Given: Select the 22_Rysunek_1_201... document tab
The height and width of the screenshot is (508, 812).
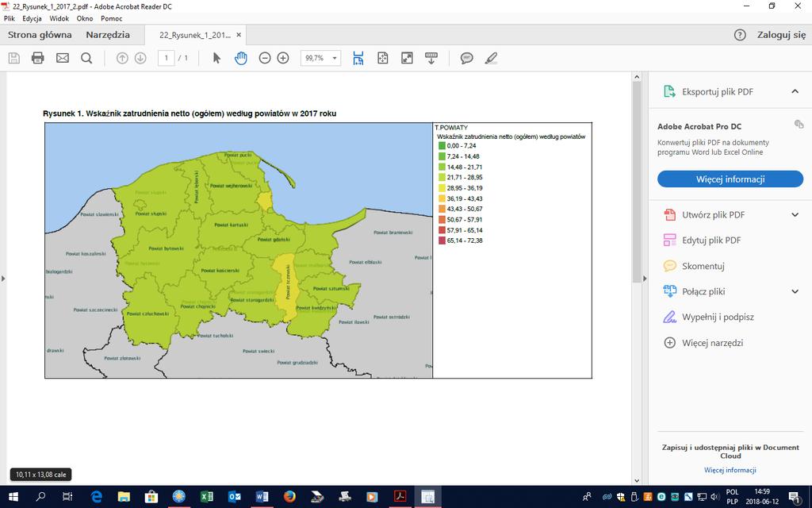Looking at the screenshot, I should point(195,35).
